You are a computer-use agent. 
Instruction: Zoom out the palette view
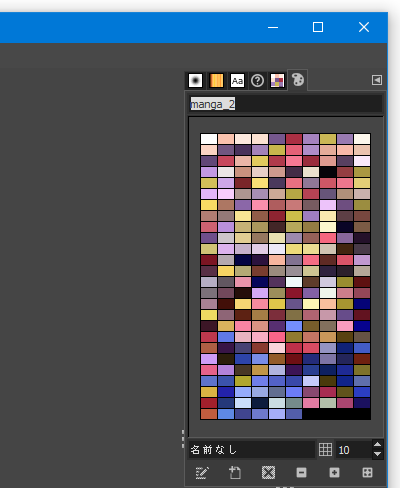pyautogui.click(x=301, y=473)
